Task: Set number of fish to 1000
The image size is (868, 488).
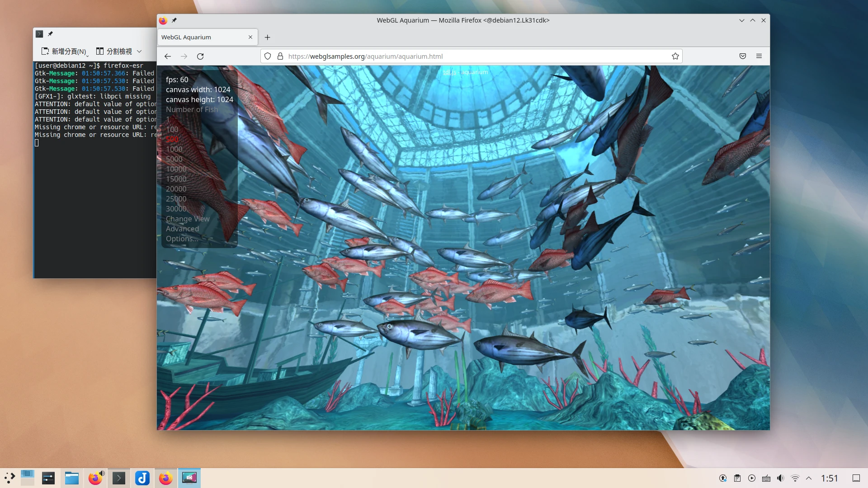Action: pos(174,149)
